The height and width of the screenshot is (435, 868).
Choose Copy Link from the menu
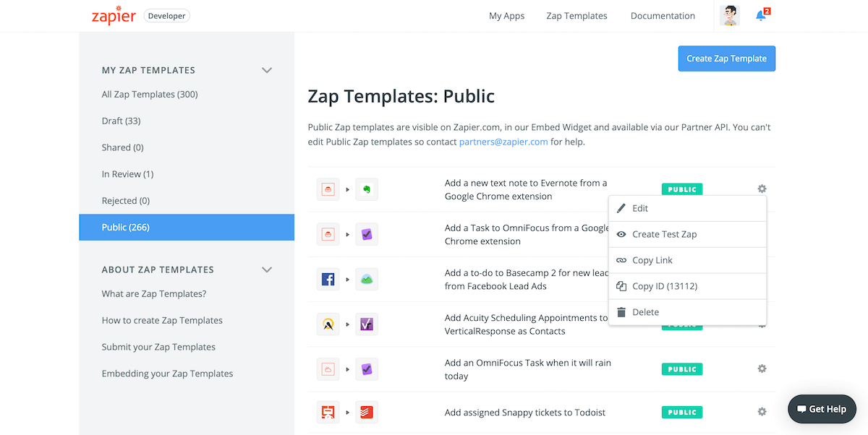(x=687, y=260)
